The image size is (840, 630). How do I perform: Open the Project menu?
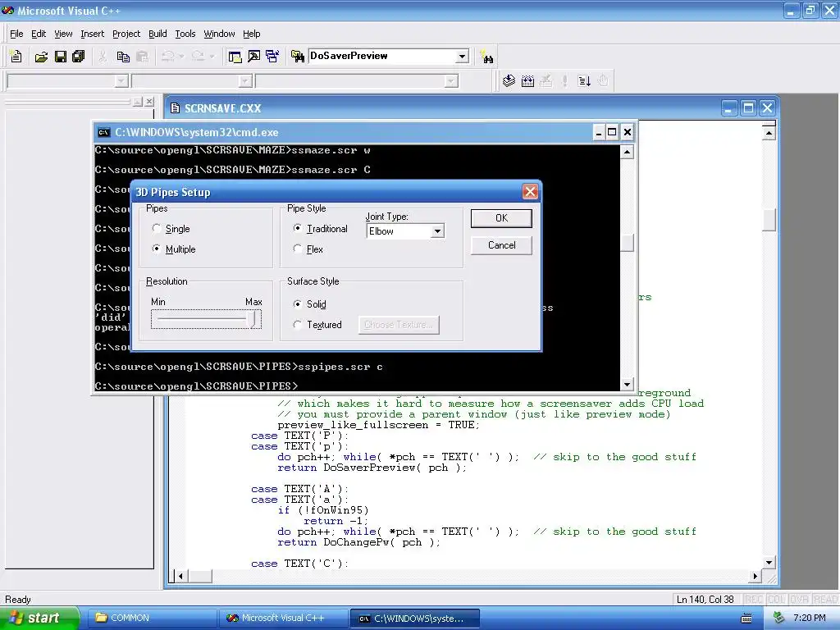pyautogui.click(x=126, y=34)
